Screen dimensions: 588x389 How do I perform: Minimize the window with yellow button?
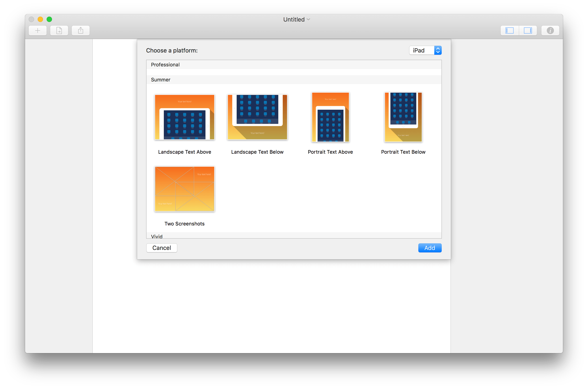coord(40,19)
